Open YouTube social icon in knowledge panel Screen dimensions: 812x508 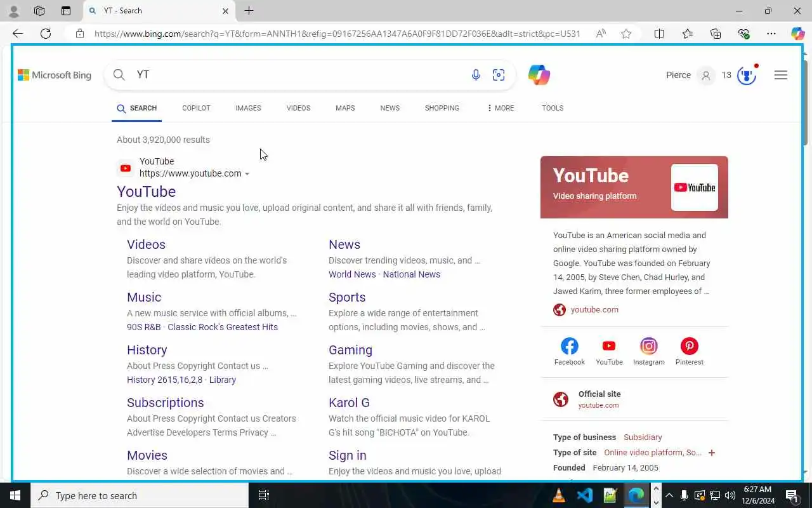609,346
